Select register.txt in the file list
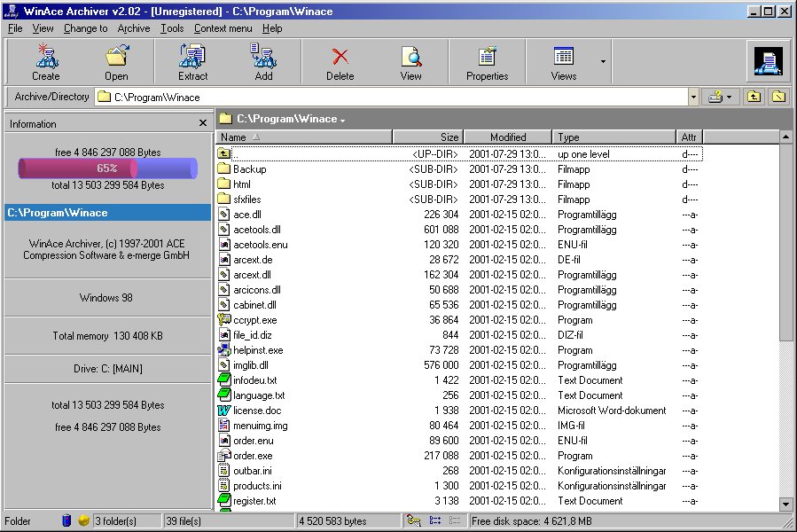This screenshot has height=532, width=797. tap(459, 501)
